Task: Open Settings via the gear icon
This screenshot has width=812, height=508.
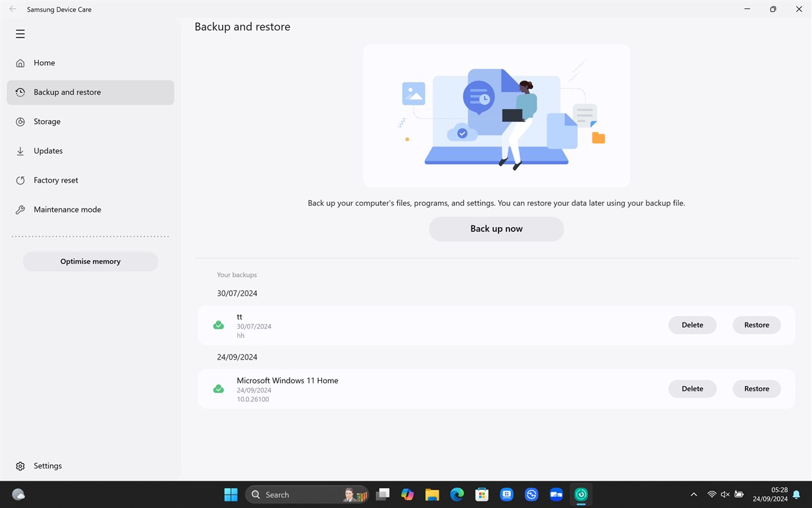Action: (20, 465)
